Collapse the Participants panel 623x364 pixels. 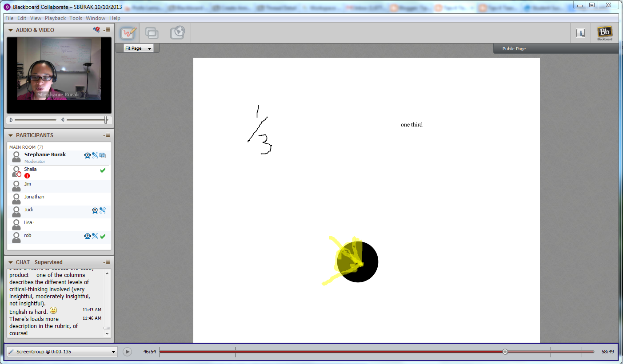10,135
